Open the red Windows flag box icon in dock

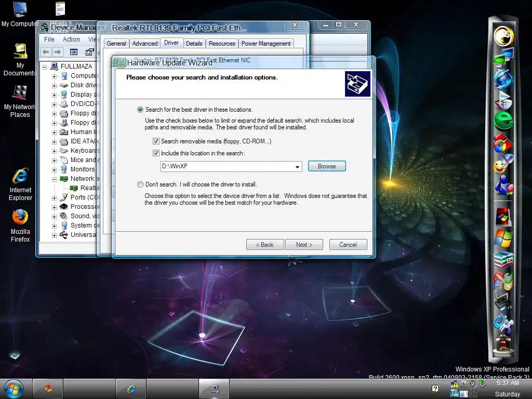coord(503,217)
